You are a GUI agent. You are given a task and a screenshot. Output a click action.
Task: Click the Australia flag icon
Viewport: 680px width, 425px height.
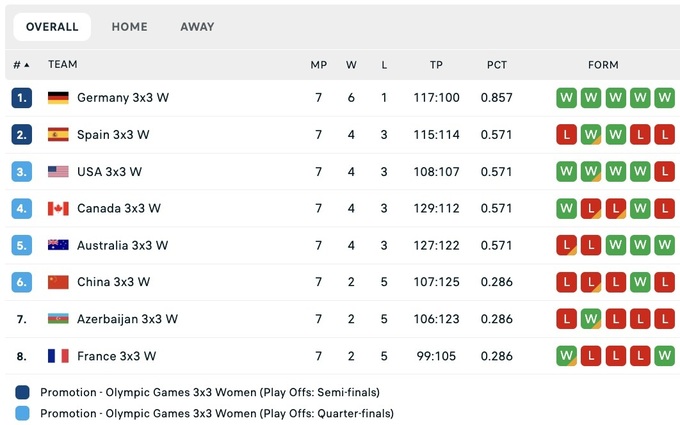click(58, 245)
